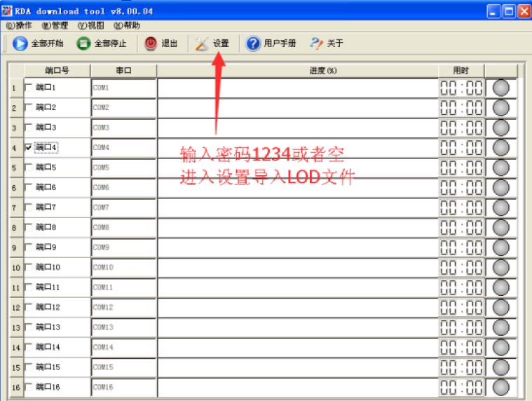Click the progress bar for row 8

click(298, 228)
